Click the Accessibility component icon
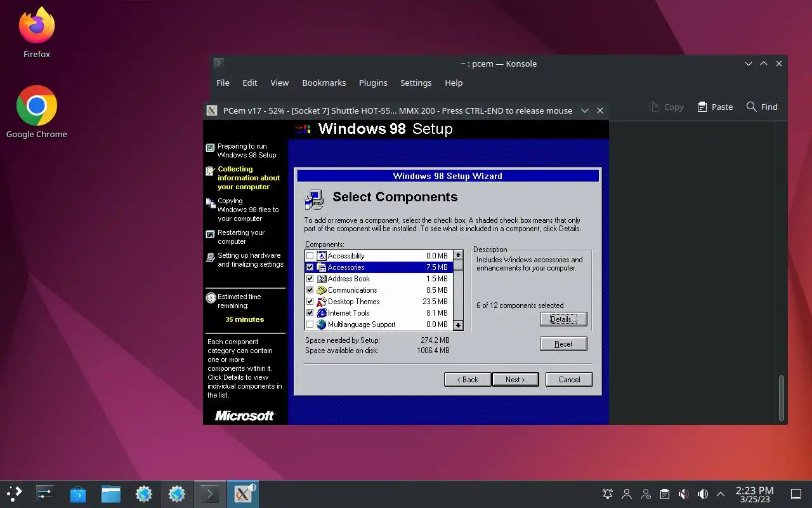The image size is (812, 508). point(322,256)
